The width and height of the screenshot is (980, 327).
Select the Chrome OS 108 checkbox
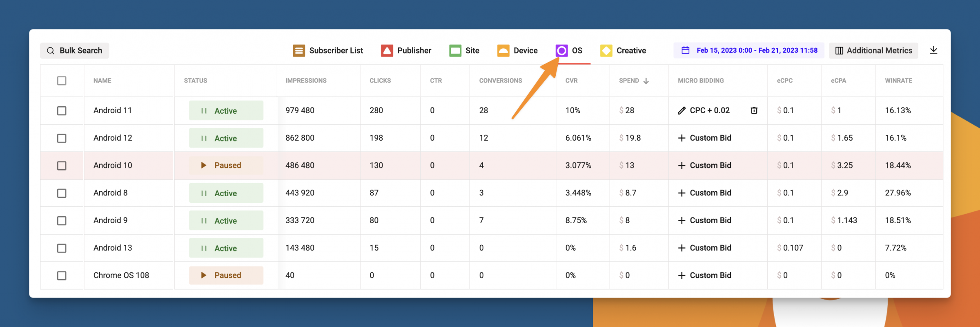(x=62, y=275)
